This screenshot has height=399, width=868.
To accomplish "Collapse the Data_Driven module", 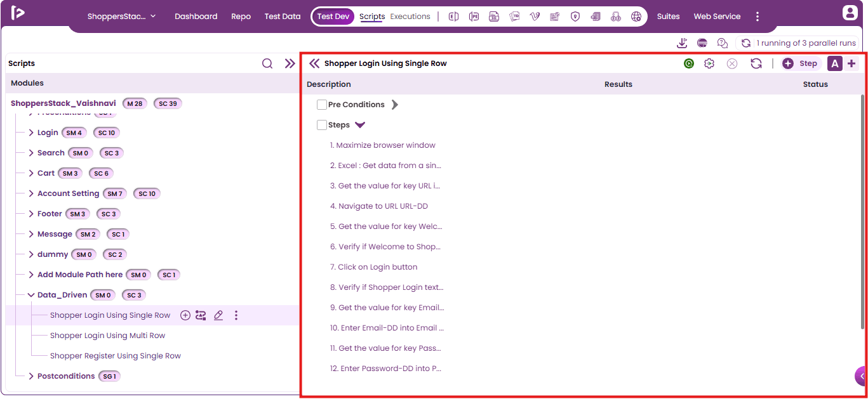I will pyautogui.click(x=31, y=295).
